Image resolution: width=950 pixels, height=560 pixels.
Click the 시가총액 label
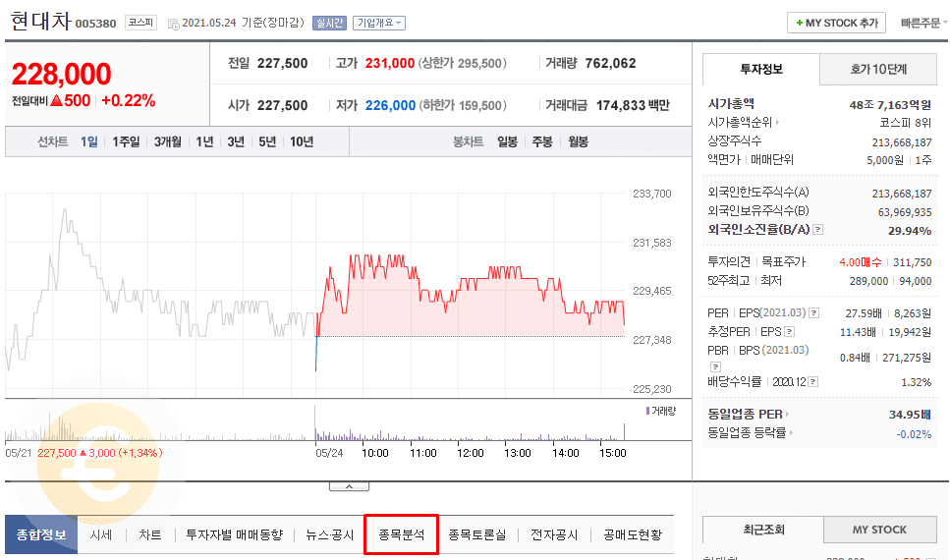tap(731, 103)
